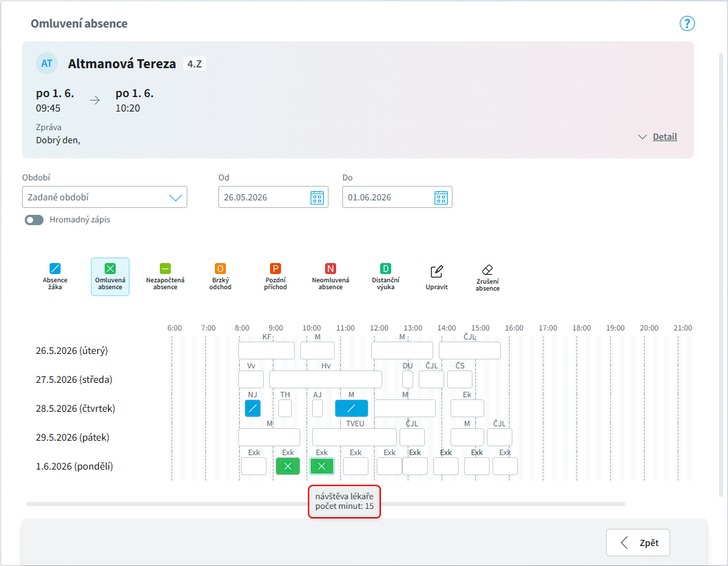Click the green excused Exk cell at 10:00 Monday
Image resolution: width=728 pixels, height=566 pixels.
322,466
